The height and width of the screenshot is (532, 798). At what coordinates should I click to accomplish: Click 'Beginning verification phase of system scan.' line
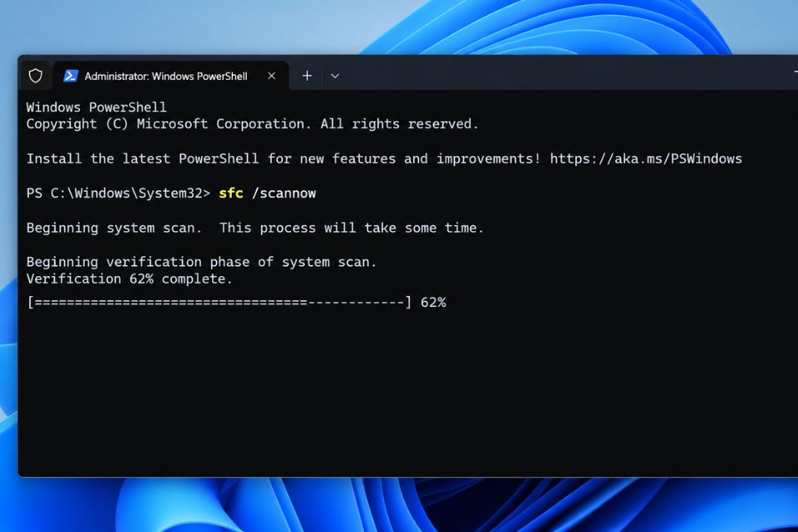(x=201, y=262)
